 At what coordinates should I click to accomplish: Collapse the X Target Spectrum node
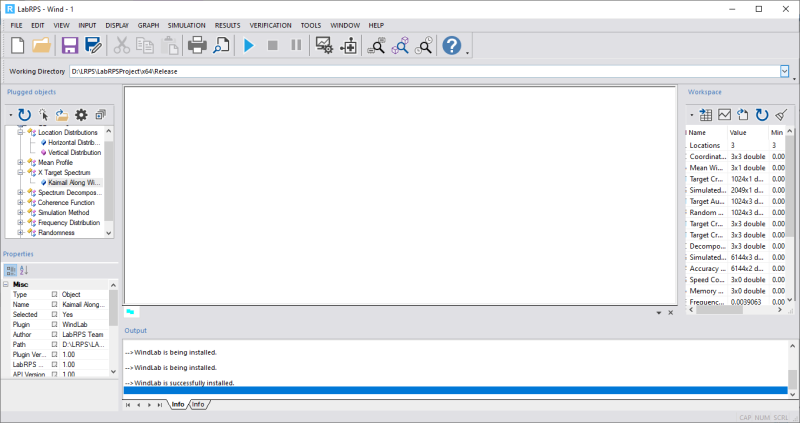tap(21, 172)
